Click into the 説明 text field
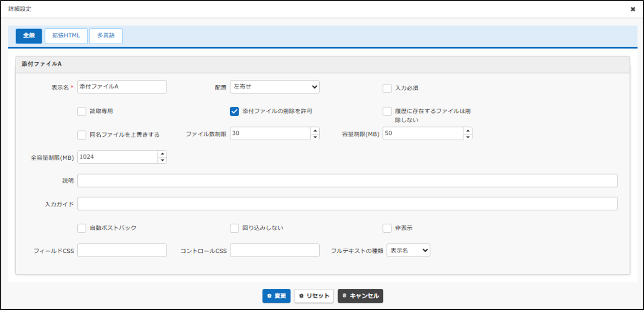644x310 pixels. click(x=347, y=180)
